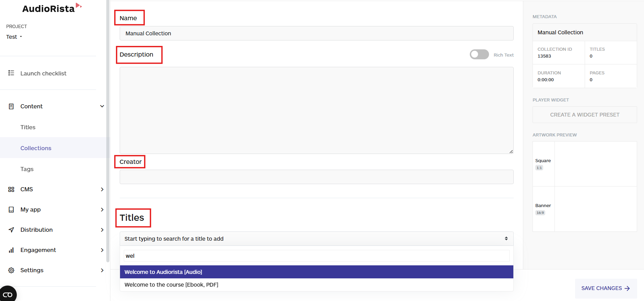Click the Launch checklist list icon

tap(11, 73)
